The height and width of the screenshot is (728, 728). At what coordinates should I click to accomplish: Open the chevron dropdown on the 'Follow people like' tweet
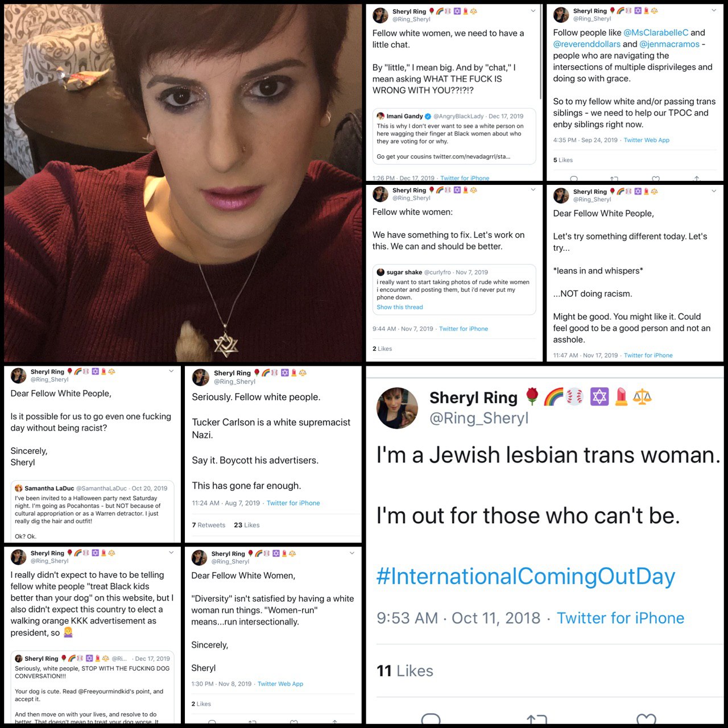(x=714, y=10)
